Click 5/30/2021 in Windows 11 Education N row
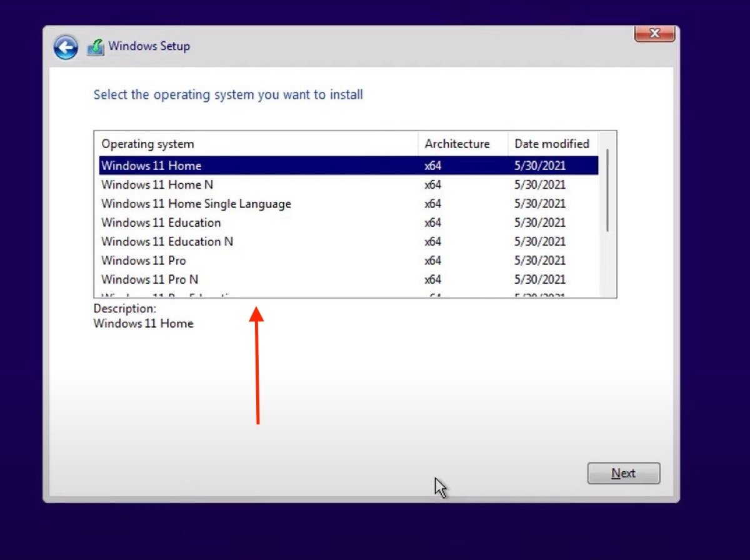The width and height of the screenshot is (750, 560). point(540,241)
